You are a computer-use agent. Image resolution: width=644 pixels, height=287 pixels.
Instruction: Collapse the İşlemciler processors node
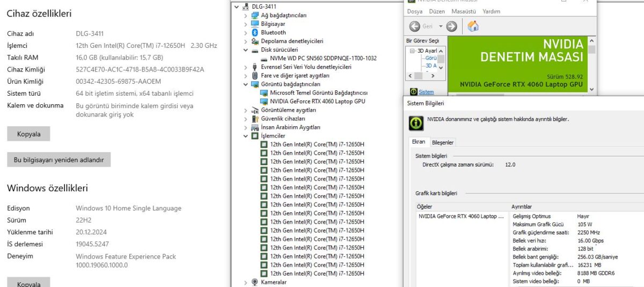[x=246, y=136]
